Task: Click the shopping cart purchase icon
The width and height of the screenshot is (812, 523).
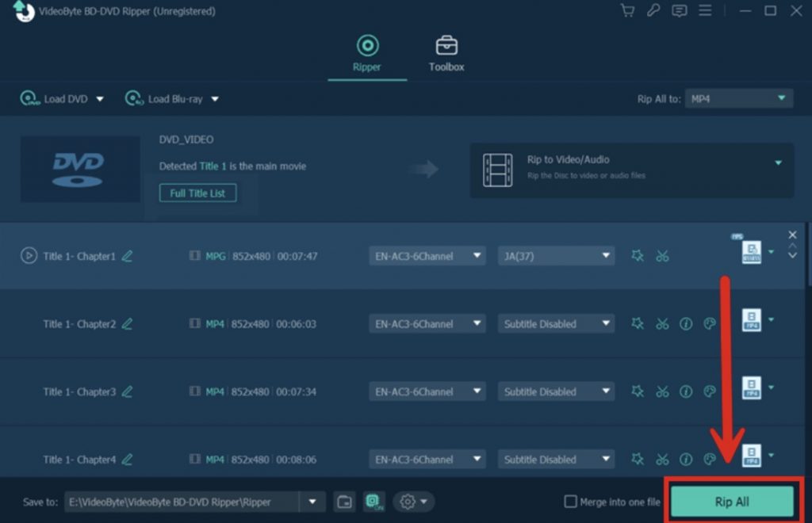Action: click(x=627, y=10)
